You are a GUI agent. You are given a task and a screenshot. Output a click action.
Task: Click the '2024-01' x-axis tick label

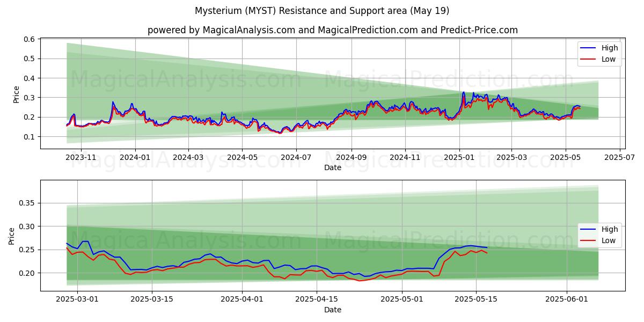pos(135,158)
